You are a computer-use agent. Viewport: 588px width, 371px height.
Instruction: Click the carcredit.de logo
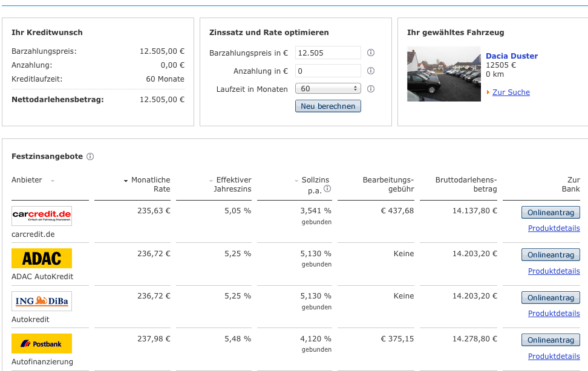click(42, 216)
